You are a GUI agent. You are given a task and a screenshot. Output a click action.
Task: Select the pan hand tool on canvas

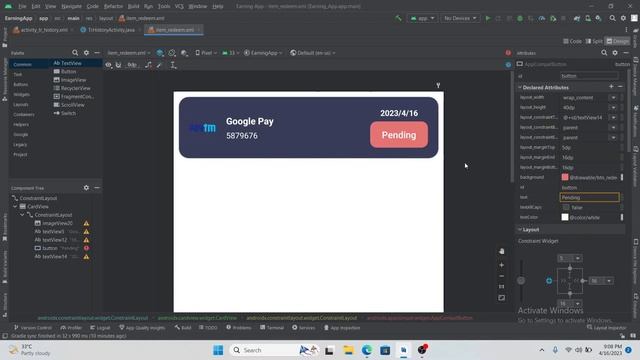point(502,251)
